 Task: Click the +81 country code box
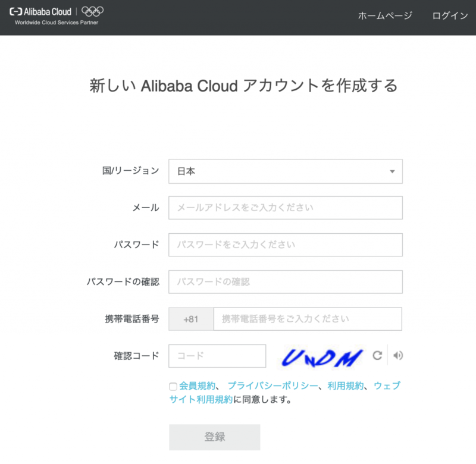click(191, 319)
